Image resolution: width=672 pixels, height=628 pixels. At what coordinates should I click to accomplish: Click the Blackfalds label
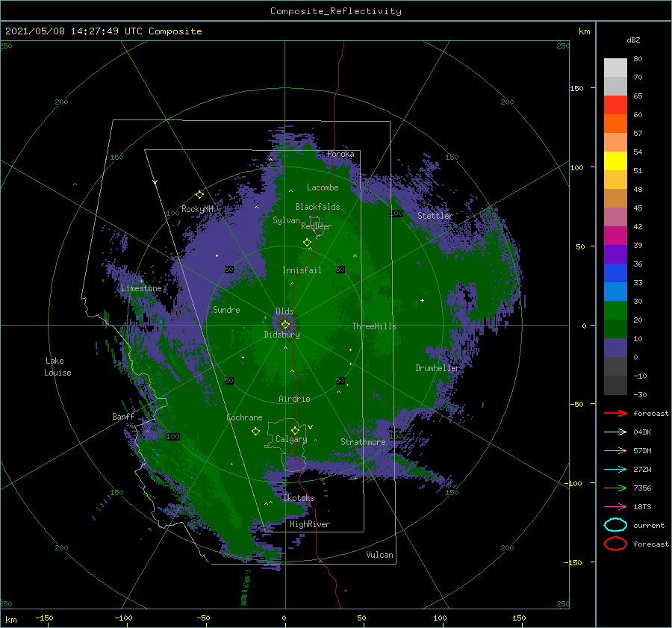coord(317,207)
